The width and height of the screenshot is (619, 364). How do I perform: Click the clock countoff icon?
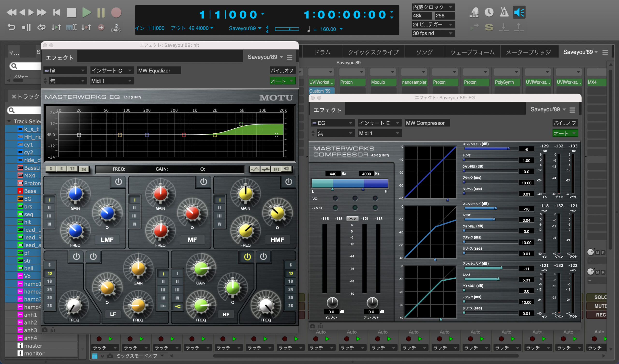pos(489,12)
